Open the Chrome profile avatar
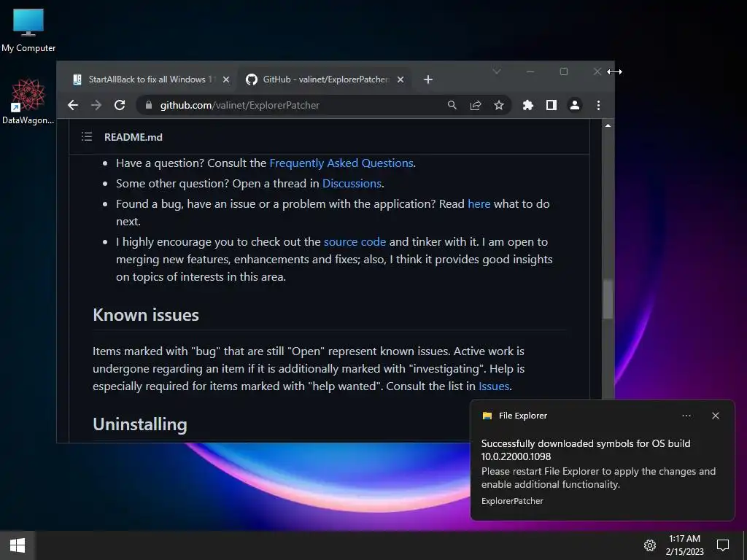 [x=575, y=105]
